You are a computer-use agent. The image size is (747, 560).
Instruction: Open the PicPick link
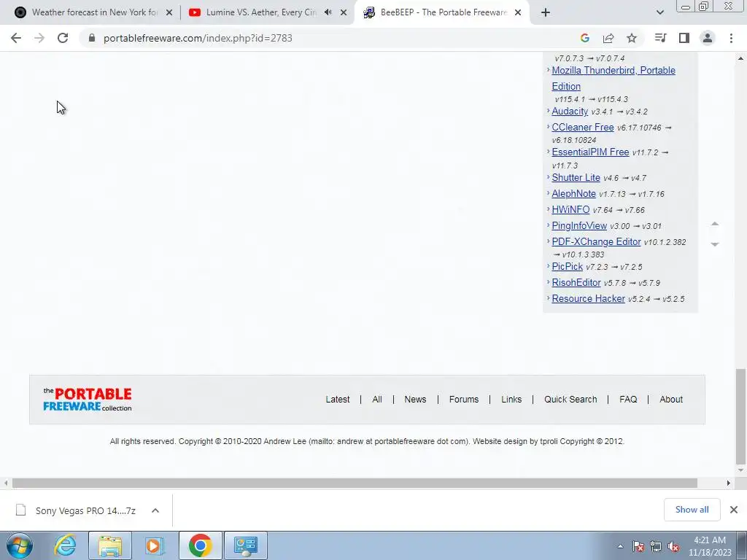pyautogui.click(x=567, y=266)
